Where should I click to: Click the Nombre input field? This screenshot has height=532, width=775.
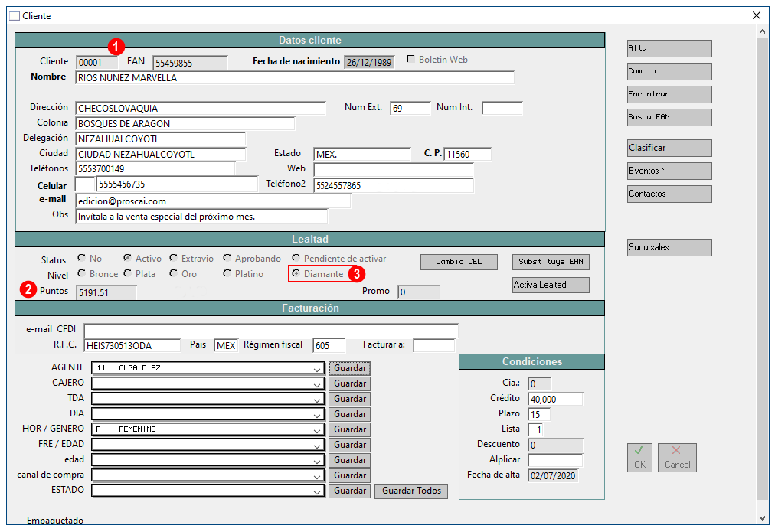tap(295, 77)
